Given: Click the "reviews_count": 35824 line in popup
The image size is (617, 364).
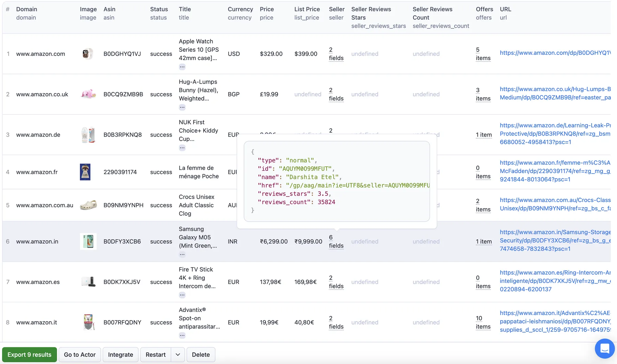Looking at the screenshot, I should (297, 202).
